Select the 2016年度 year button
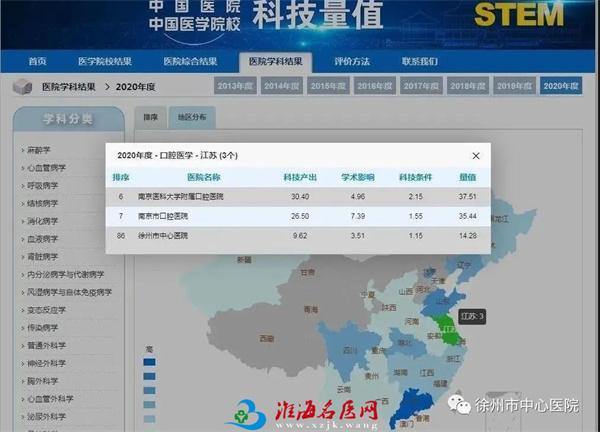The height and width of the screenshot is (432, 600). point(375,86)
